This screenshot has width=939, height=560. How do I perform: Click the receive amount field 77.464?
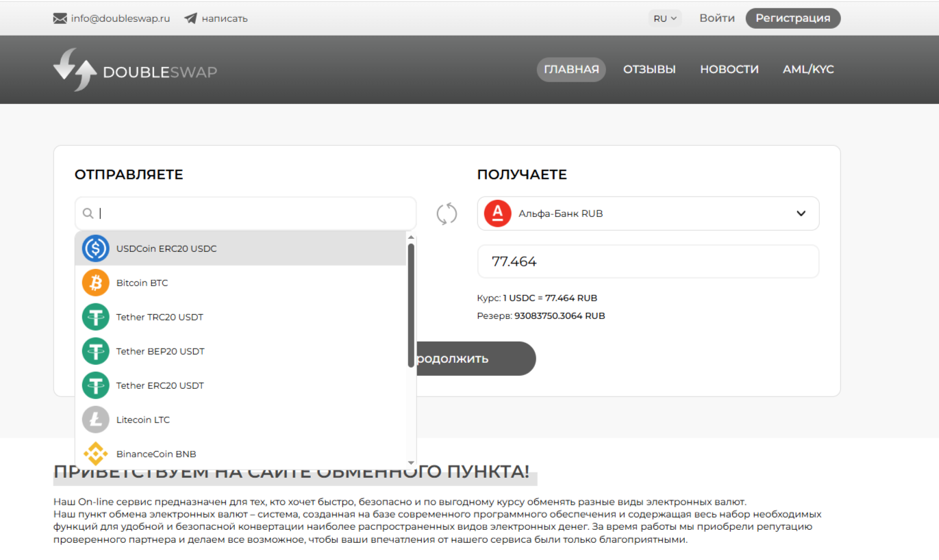tap(647, 262)
